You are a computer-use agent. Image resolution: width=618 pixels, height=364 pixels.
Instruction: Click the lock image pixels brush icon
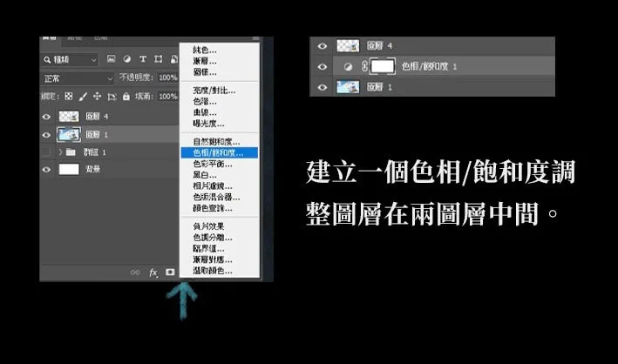[x=83, y=96]
